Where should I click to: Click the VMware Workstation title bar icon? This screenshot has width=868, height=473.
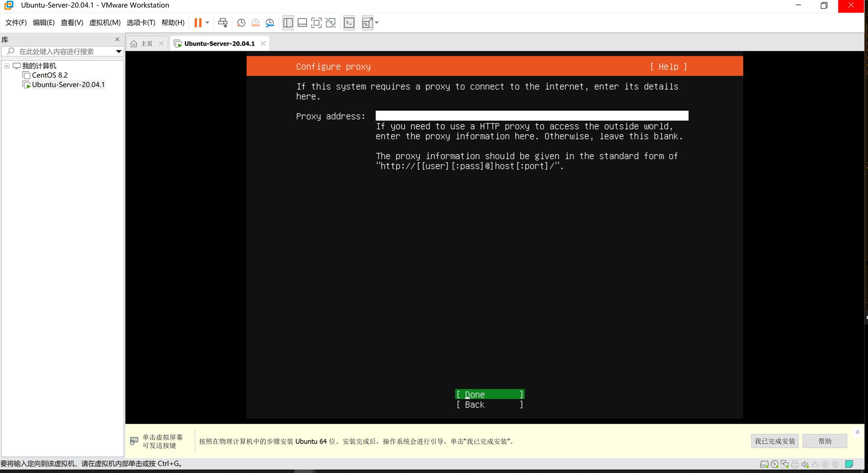point(9,5)
